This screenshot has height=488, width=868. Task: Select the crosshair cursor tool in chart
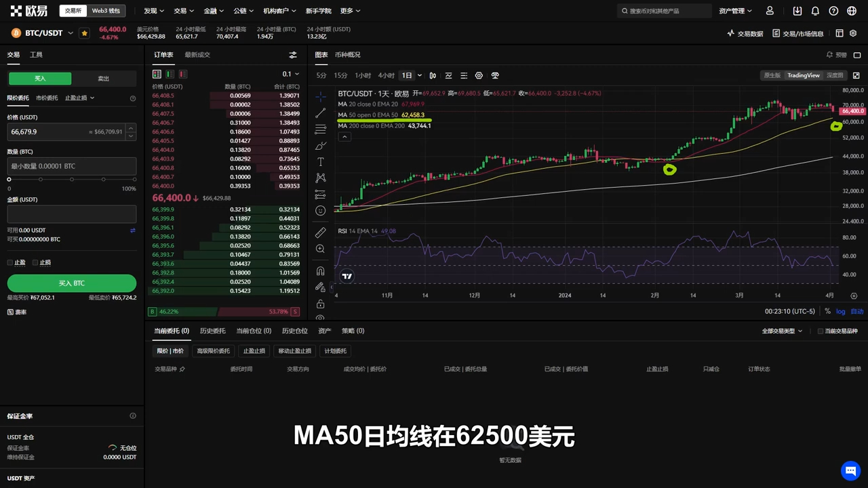point(321,97)
